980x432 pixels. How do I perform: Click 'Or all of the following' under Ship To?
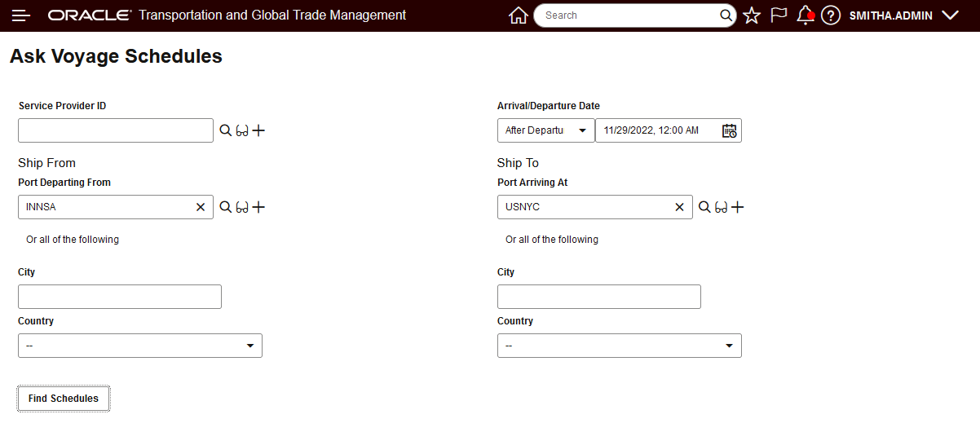(x=552, y=240)
